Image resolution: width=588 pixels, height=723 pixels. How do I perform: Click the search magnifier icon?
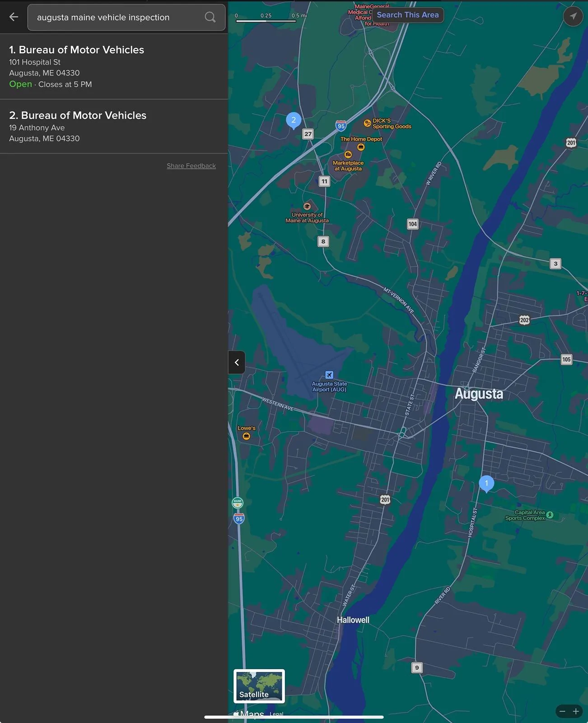tap(210, 17)
